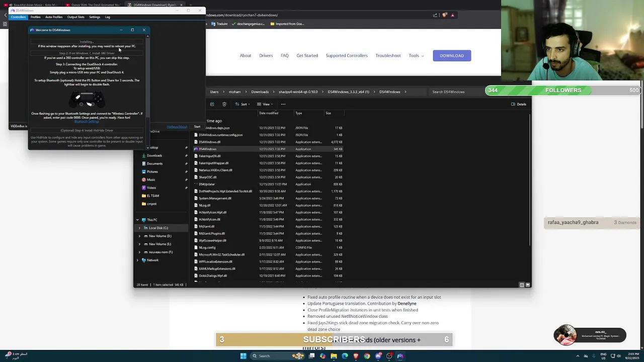Click the DS4Windows application file icon
The image size is (644, 362).
click(196, 149)
